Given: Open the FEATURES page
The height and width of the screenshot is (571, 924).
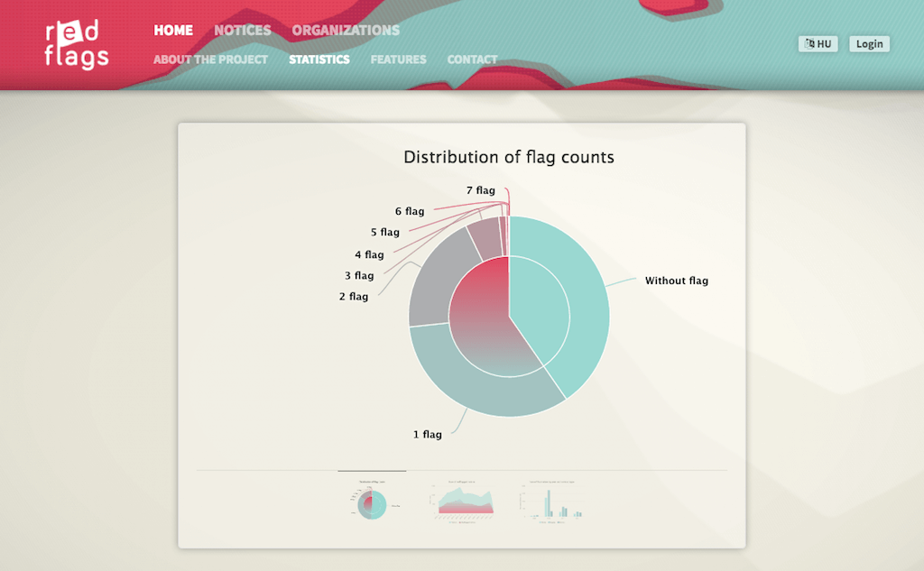Looking at the screenshot, I should tap(398, 60).
